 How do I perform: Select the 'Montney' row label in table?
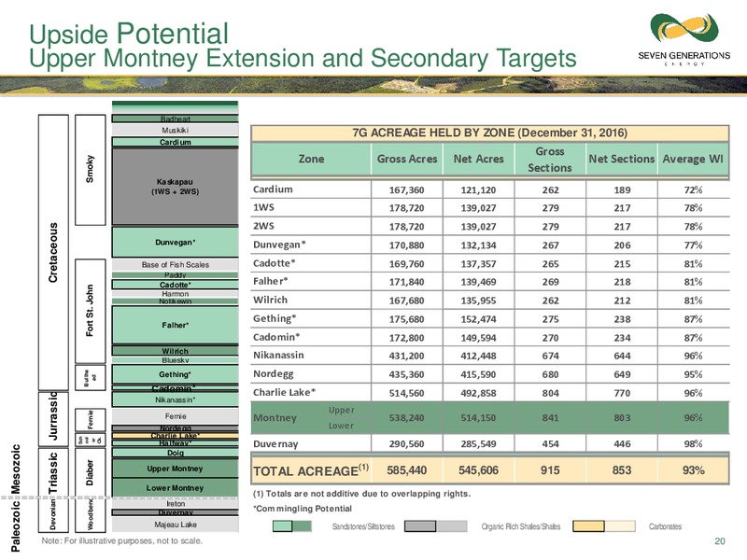pos(275,417)
